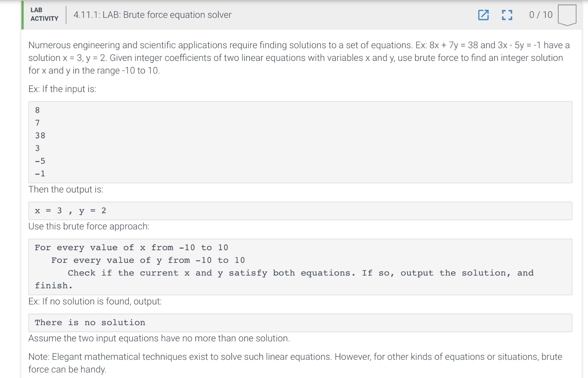Viewport: 588px width, 378px height.
Task: Select the external link arrow icon
Action: 484,15
